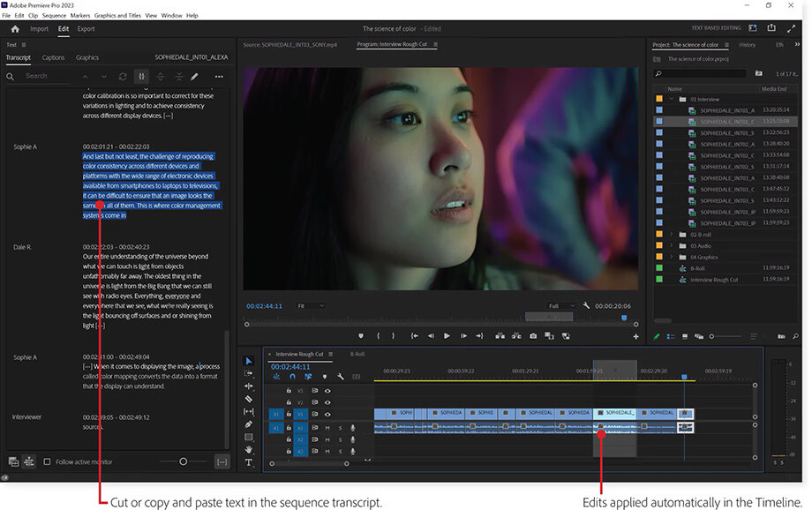The width and height of the screenshot is (812, 510).
Task: Click the re-transcribe refresh icon
Action: coord(123,77)
